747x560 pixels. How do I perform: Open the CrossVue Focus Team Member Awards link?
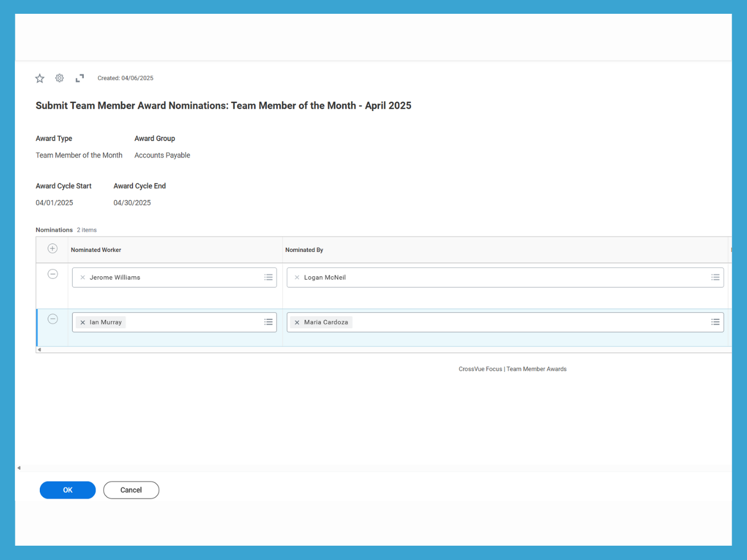[513, 369]
